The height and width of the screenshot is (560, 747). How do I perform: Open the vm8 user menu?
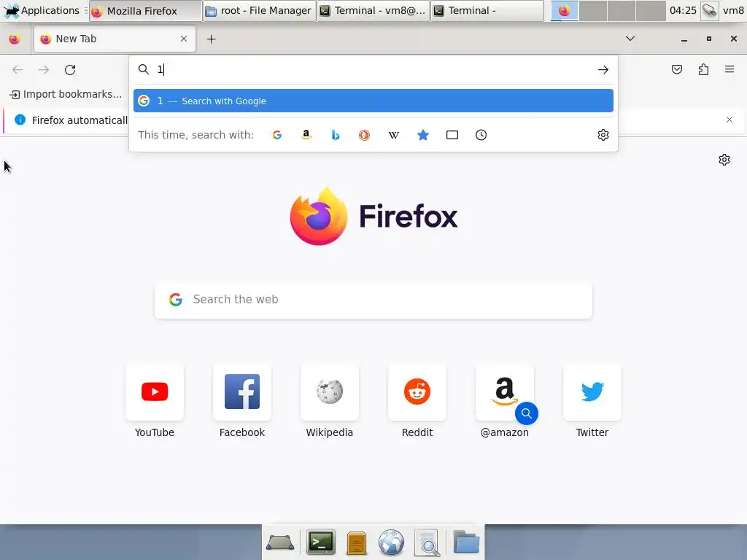[x=733, y=10]
